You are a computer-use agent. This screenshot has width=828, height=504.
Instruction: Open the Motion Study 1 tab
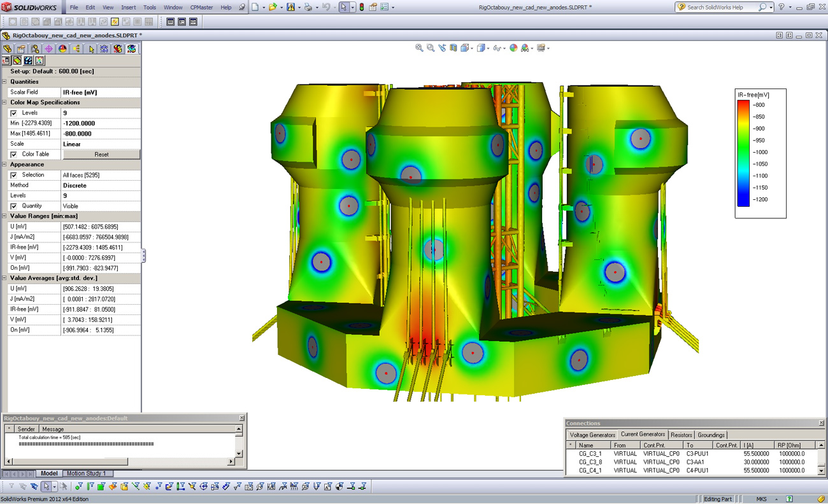point(86,473)
